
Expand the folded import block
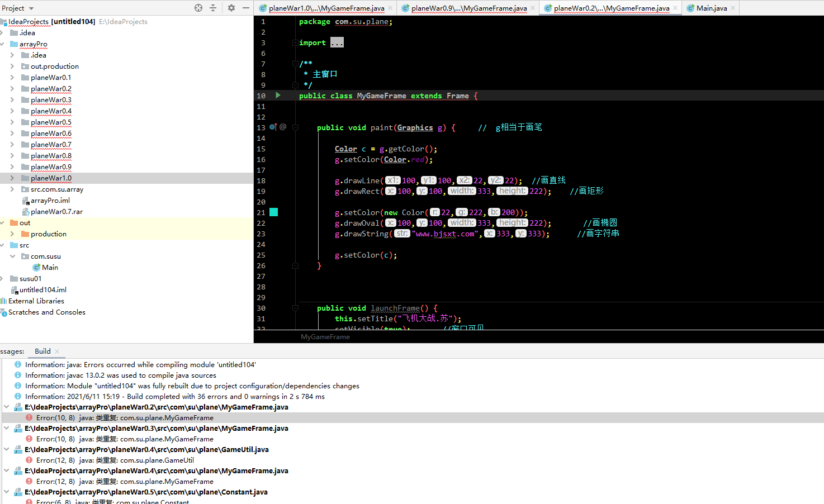point(337,42)
